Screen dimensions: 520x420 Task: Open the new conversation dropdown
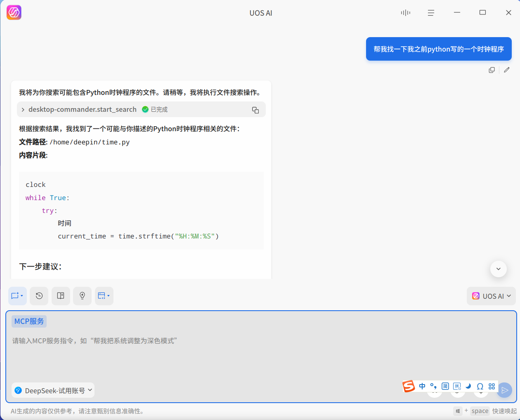click(x=17, y=296)
